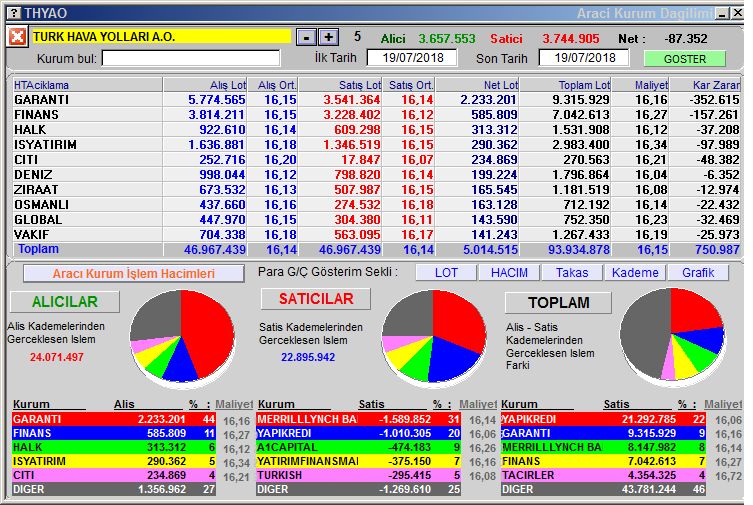Open Aracı Kurum İşlem Hacimleri button
The width and height of the screenshot is (753, 505).
tap(134, 274)
